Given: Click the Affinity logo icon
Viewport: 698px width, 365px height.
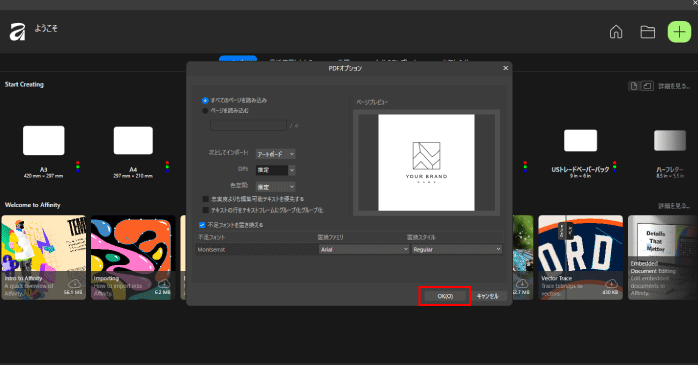Looking at the screenshot, I should 17,32.
